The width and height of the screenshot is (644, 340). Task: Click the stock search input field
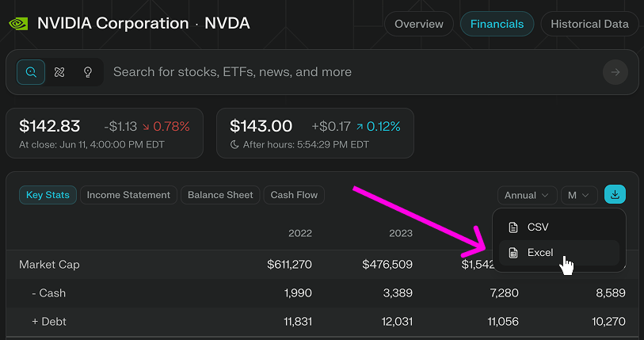click(353, 72)
